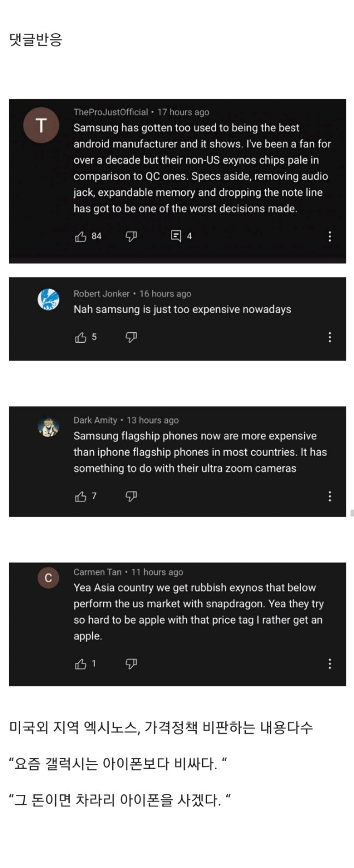Open replies on TheProJustOfficial's comment
The width and height of the screenshot is (354, 868).
[176, 236]
